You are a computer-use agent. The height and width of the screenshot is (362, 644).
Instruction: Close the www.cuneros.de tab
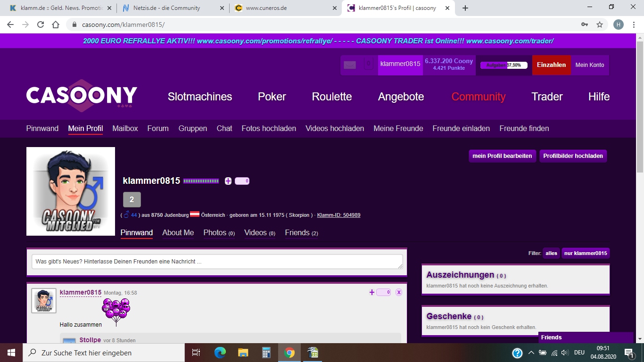(335, 8)
